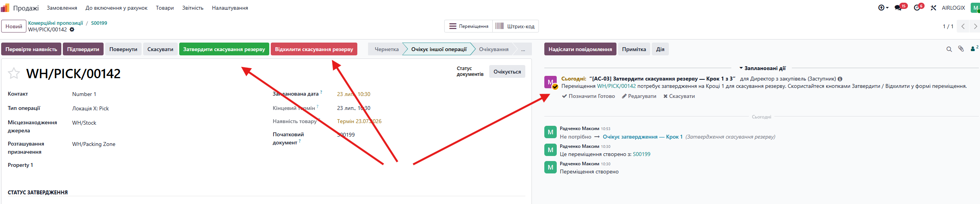The width and height of the screenshot is (980, 204).
Task: Open the До включення у рахунок menu
Action: tap(116, 8)
